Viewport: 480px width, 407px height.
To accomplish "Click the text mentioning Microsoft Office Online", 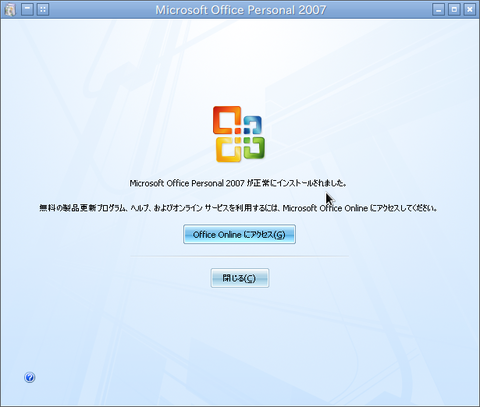I will [x=238, y=208].
